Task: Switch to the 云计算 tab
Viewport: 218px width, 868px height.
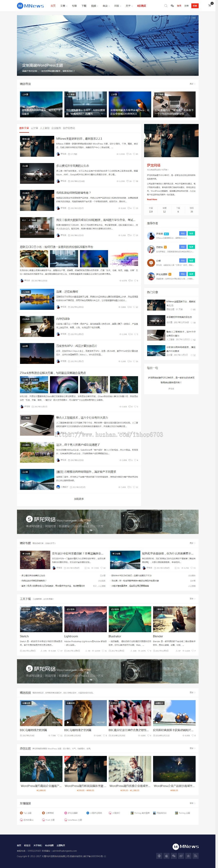Action: [x=34, y=128]
